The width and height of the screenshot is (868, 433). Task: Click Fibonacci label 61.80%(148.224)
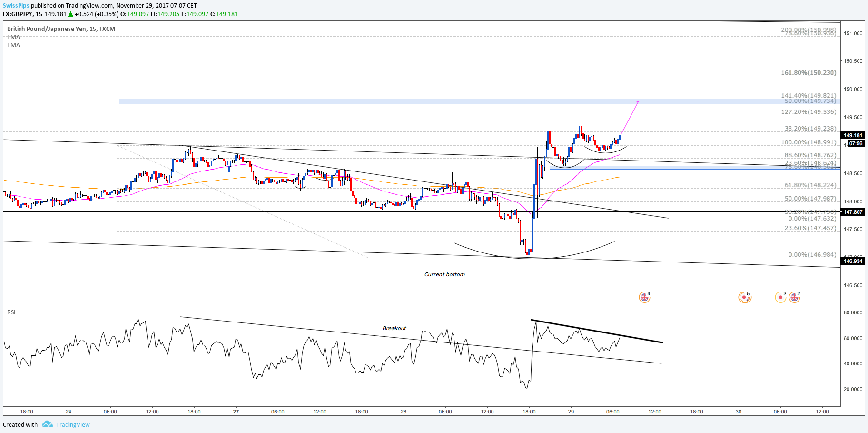click(x=810, y=185)
